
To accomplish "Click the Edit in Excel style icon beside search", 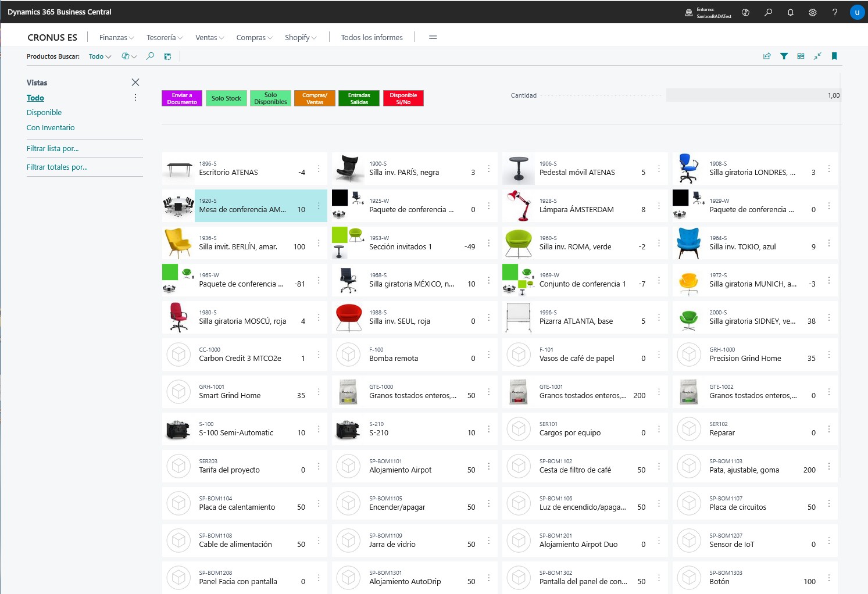I will click(167, 56).
